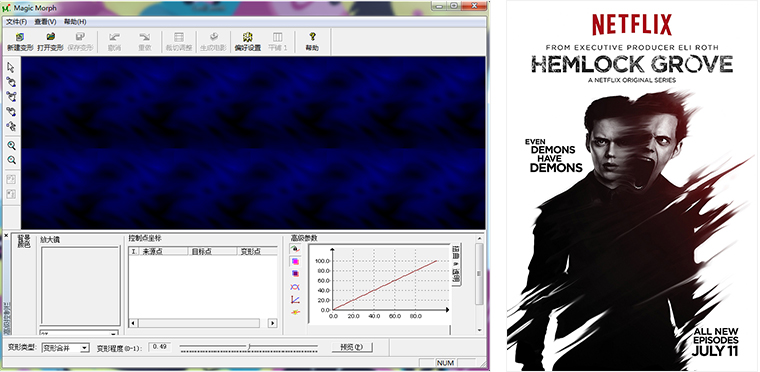Toggle the magenta square parameter icon
The width and height of the screenshot is (760, 372).
[295, 261]
